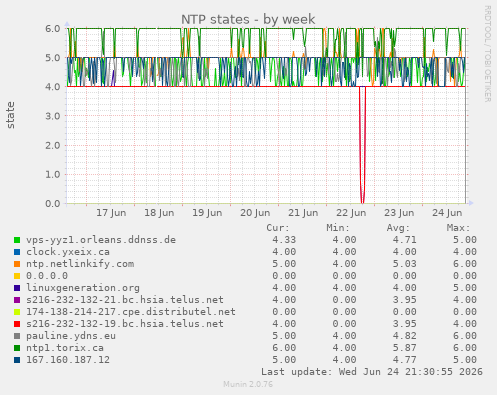Click the 0.0 y-axis value
497x395 pixels.
(x=53, y=203)
